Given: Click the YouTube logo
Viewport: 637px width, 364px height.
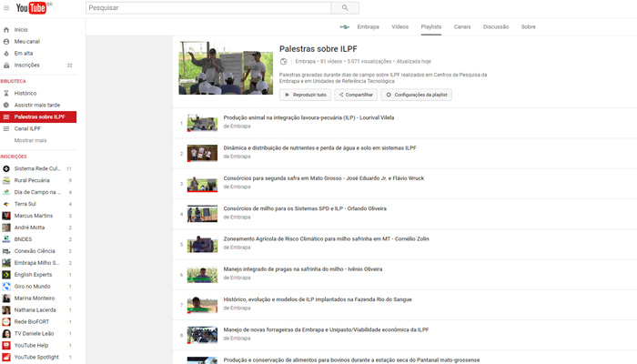Looking at the screenshot, I should click(x=34, y=8).
